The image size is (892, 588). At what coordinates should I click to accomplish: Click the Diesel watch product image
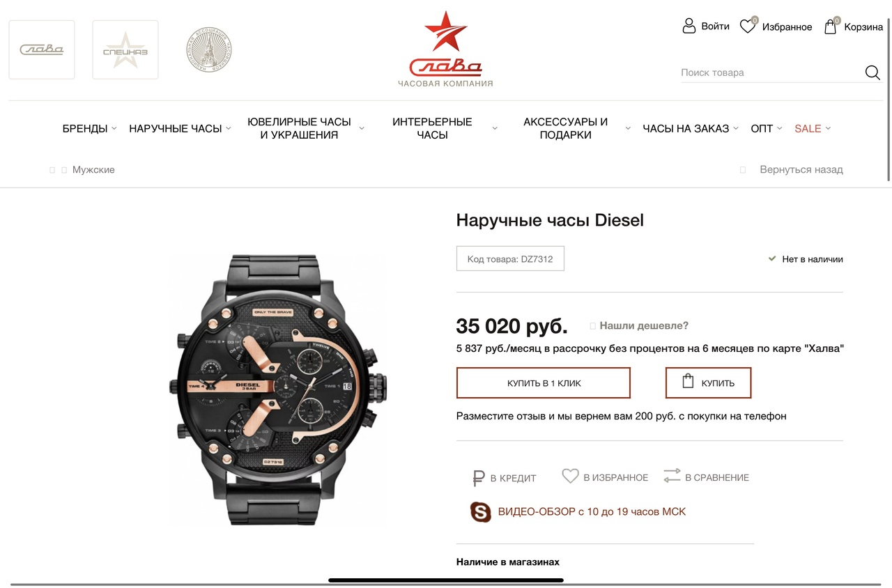pos(275,390)
